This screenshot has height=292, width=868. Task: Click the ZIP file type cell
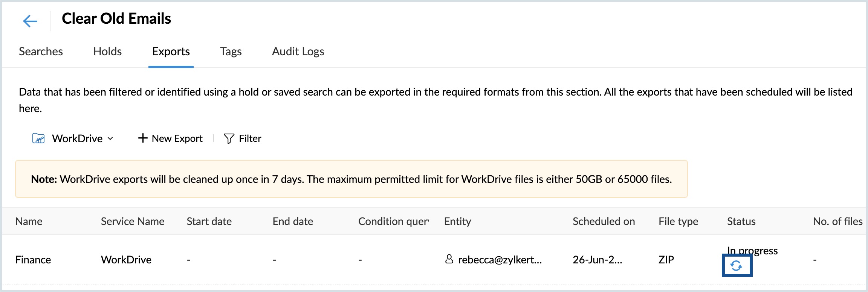pos(666,260)
